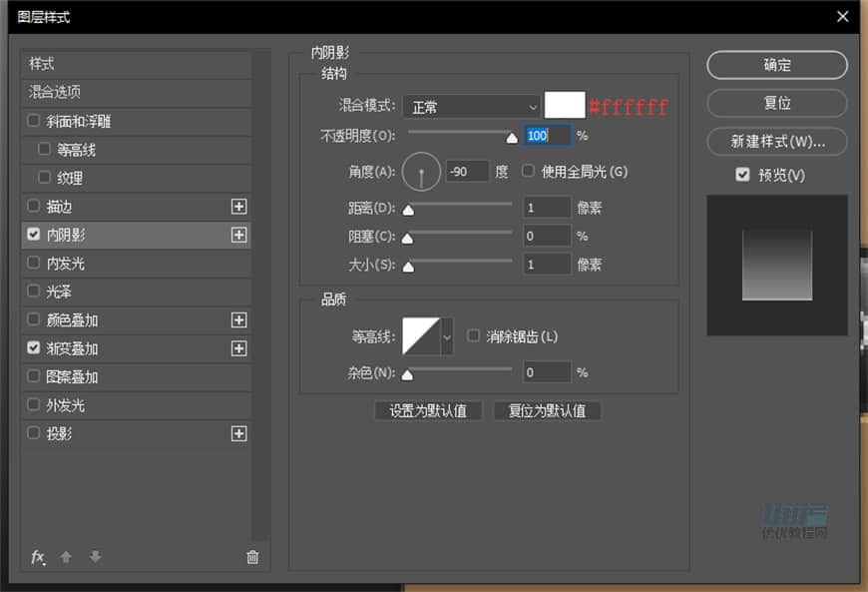This screenshot has width=868, height=592.
Task: Click the move effect up arrow icon
Action: pyautogui.click(x=66, y=557)
